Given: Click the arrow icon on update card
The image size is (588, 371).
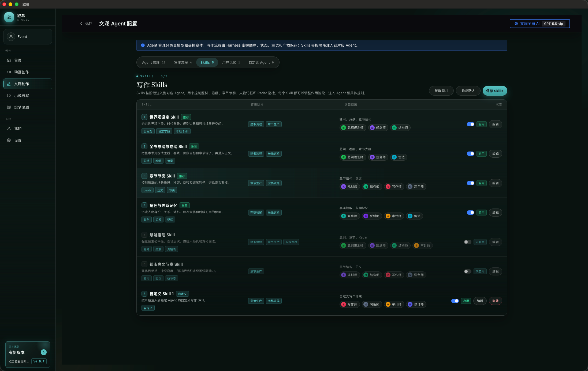Looking at the screenshot, I should (x=44, y=352).
